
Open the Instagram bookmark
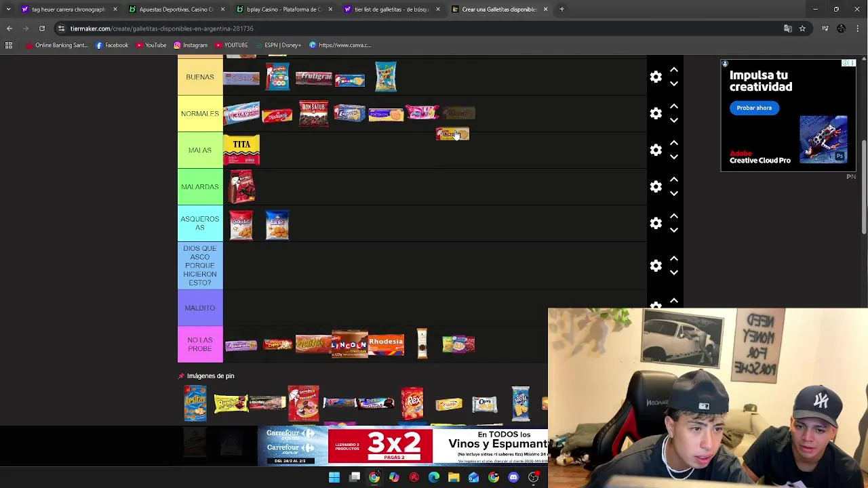(191, 45)
